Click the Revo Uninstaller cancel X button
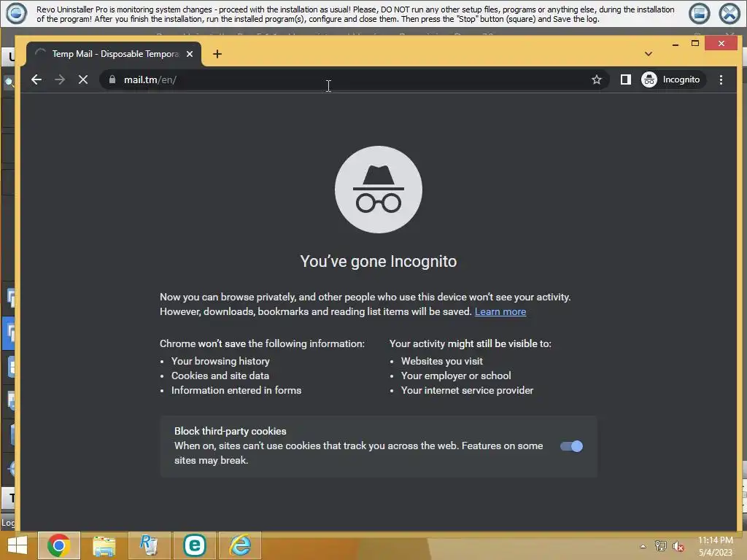The image size is (747, 560). [729, 13]
